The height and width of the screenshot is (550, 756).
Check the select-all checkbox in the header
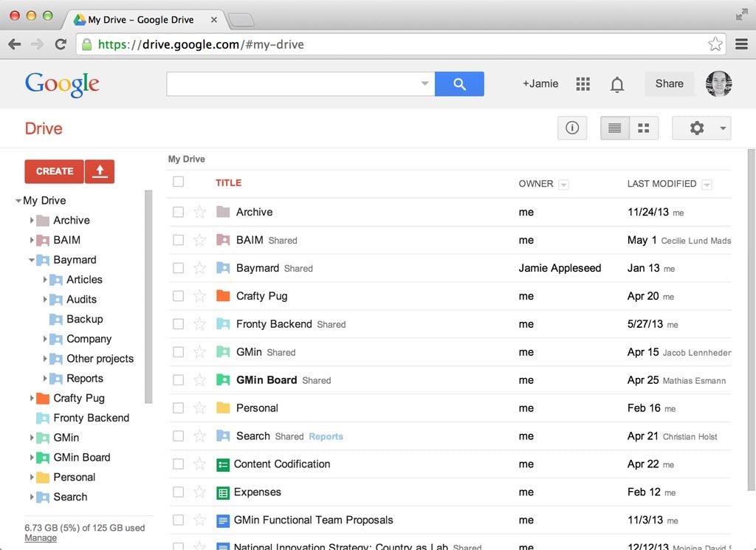[178, 182]
